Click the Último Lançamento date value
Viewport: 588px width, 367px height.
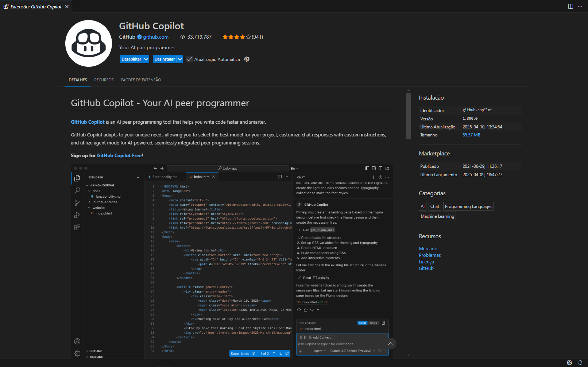click(482, 175)
